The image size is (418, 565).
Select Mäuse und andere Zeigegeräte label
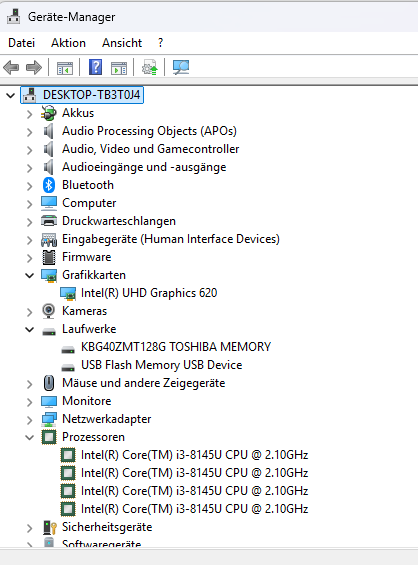[143, 383]
